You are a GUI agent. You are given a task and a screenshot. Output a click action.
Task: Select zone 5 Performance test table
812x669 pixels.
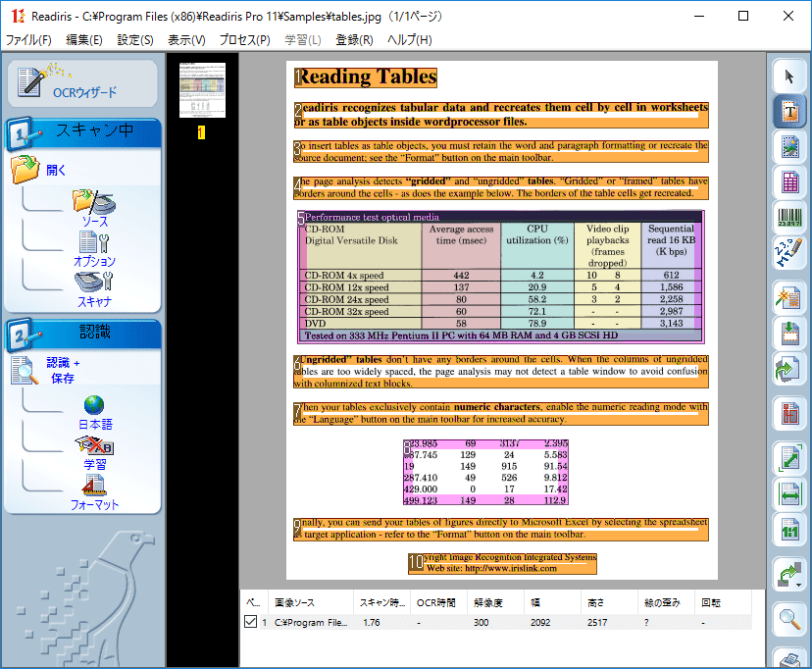(501, 277)
